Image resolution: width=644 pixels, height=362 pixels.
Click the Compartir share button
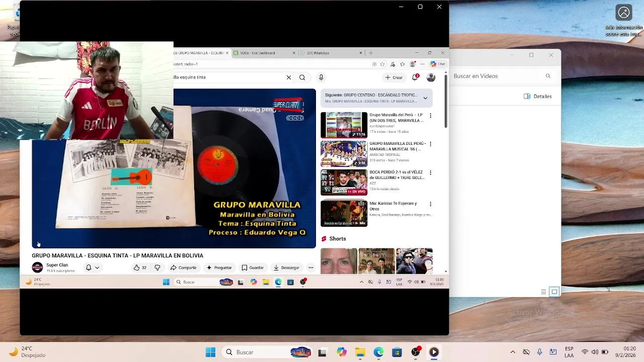(x=184, y=267)
